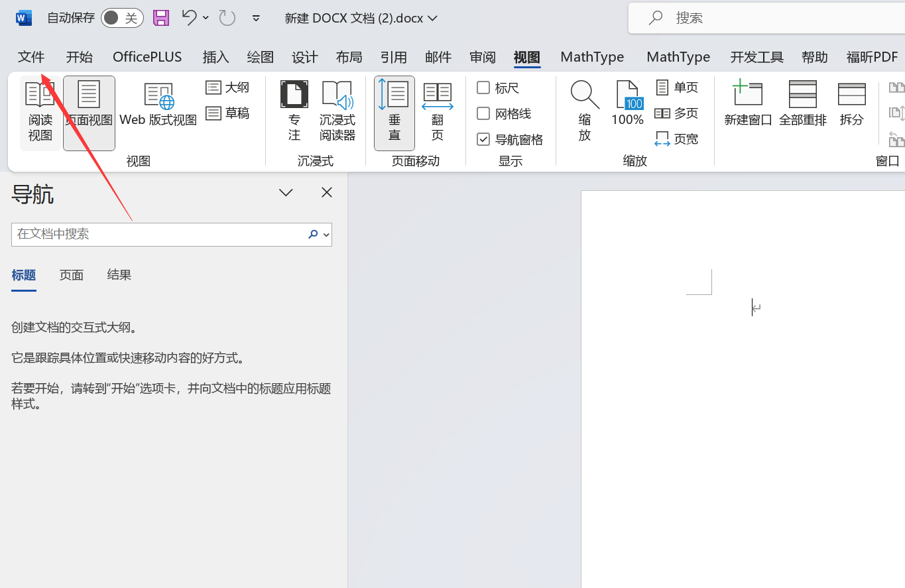The image size is (905, 588).
Task: Open the Developer tab (开发工具)
Action: tap(757, 57)
